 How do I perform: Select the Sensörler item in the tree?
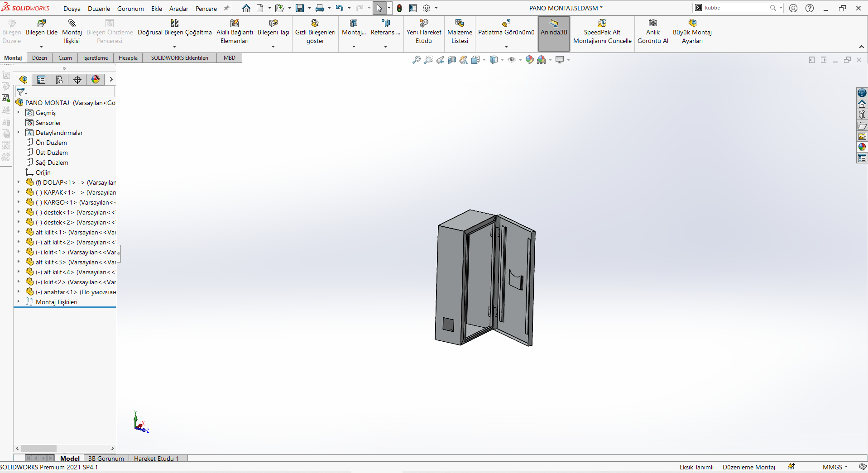click(48, 123)
